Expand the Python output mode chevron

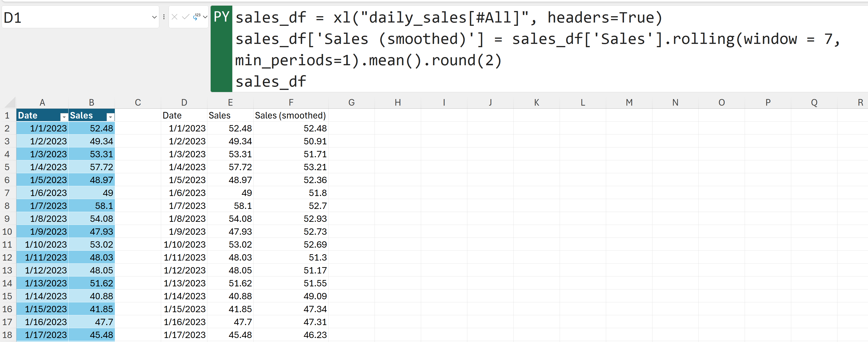click(x=205, y=17)
